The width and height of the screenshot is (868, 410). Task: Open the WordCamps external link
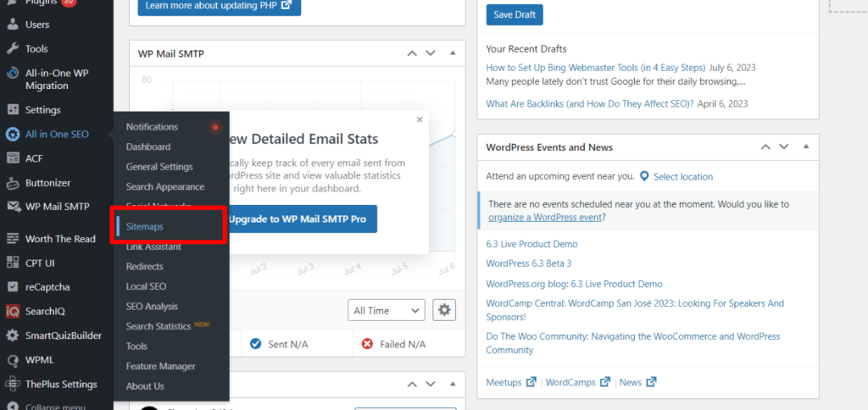point(577,382)
